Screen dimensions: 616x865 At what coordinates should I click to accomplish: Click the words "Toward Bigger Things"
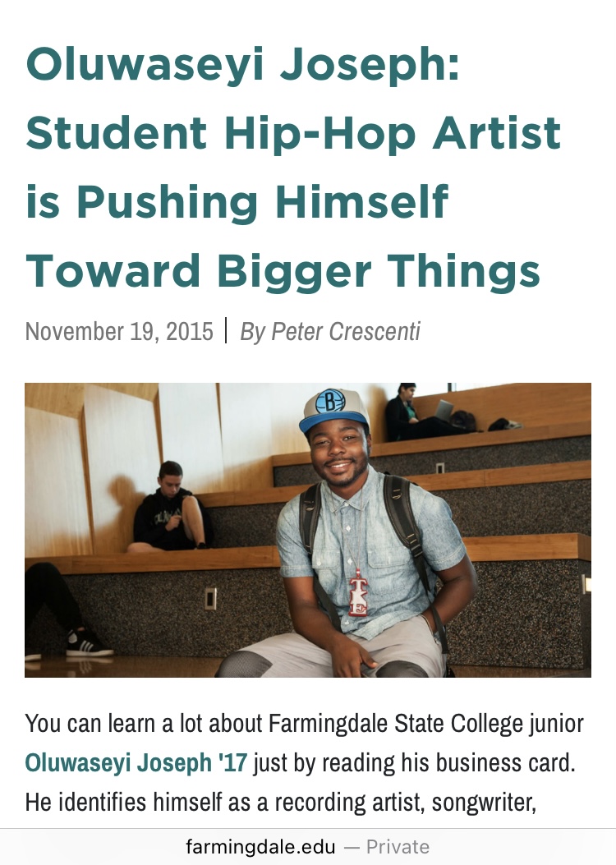pos(283,270)
